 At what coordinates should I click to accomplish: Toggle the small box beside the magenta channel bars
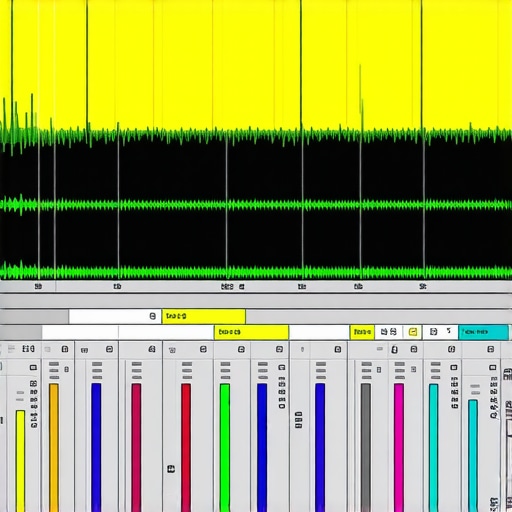pyautogui.click(x=414, y=369)
